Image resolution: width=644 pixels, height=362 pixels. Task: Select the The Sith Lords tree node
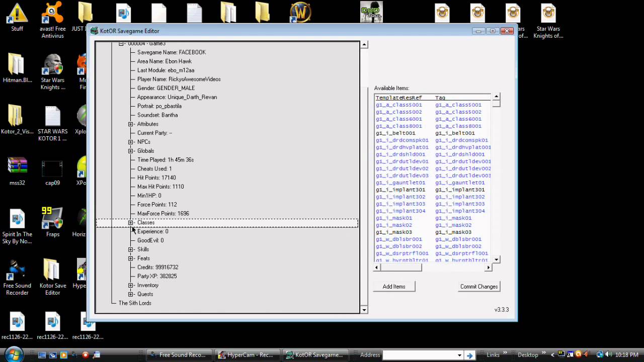coord(135,303)
